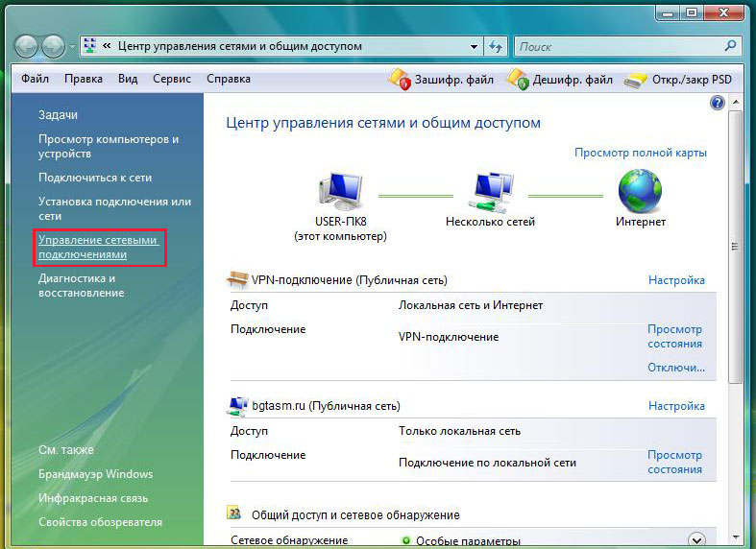Open Свойства обозревателя link
This screenshot has width=756, height=549.
coord(100,522)
